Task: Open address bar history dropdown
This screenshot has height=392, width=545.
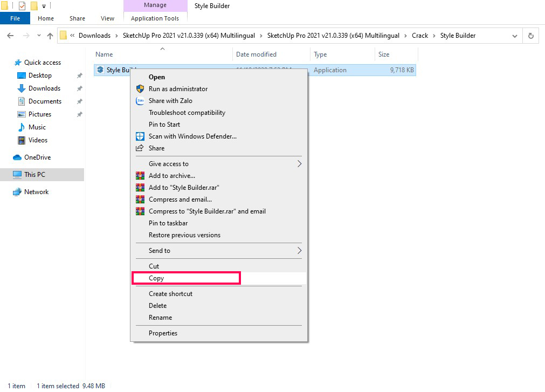Action: tap(515, 36)
